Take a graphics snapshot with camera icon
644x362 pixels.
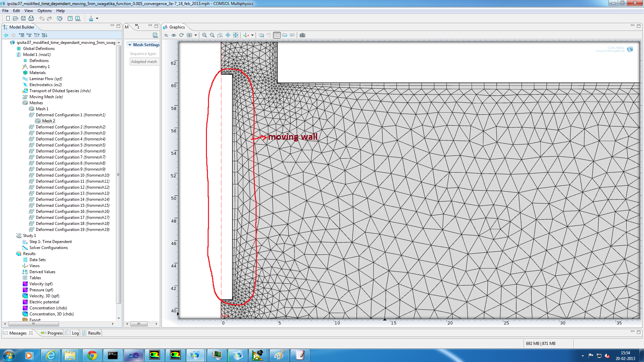point(302,35)
